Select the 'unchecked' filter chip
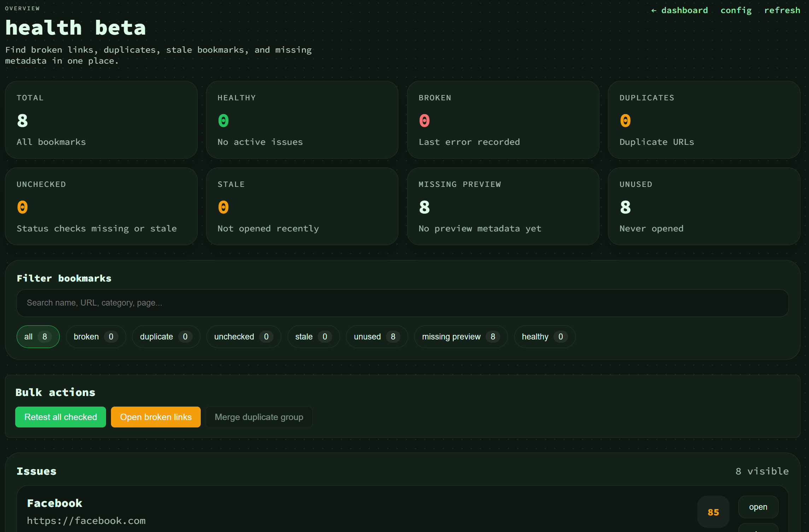 (244, 337)
